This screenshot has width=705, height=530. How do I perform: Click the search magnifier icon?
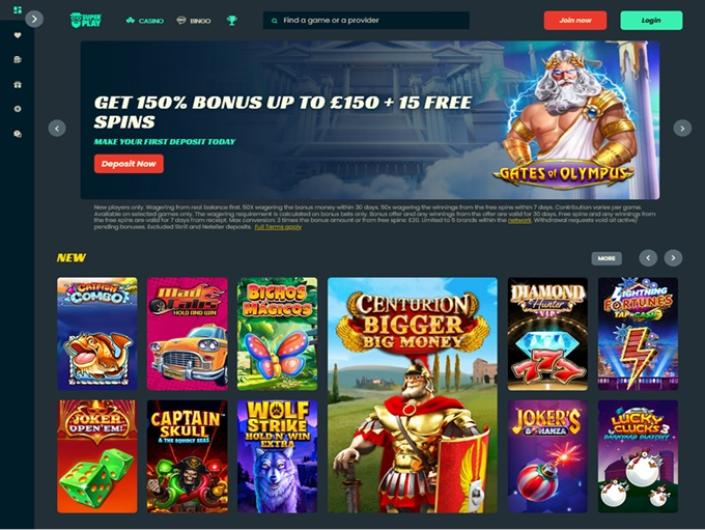(274, 21)
